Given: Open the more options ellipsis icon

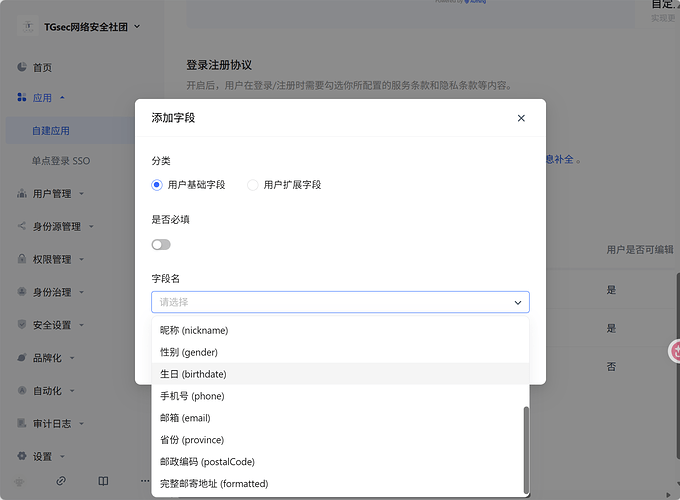Looking at the screenshot, I should [145, 481].
